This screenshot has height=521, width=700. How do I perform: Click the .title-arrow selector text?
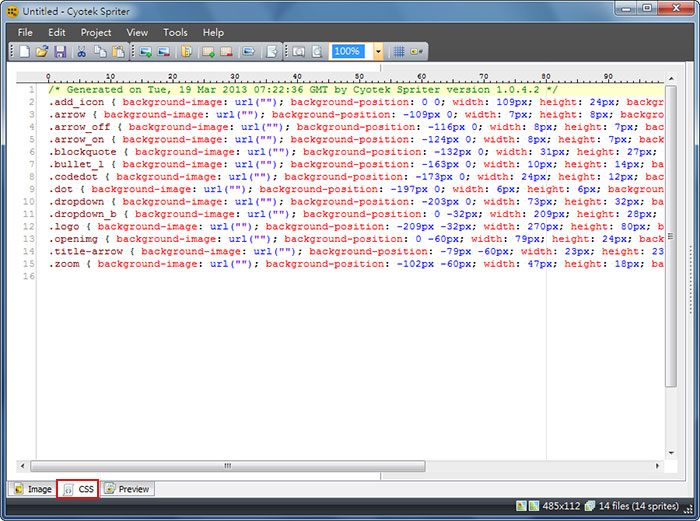[86, 252]
